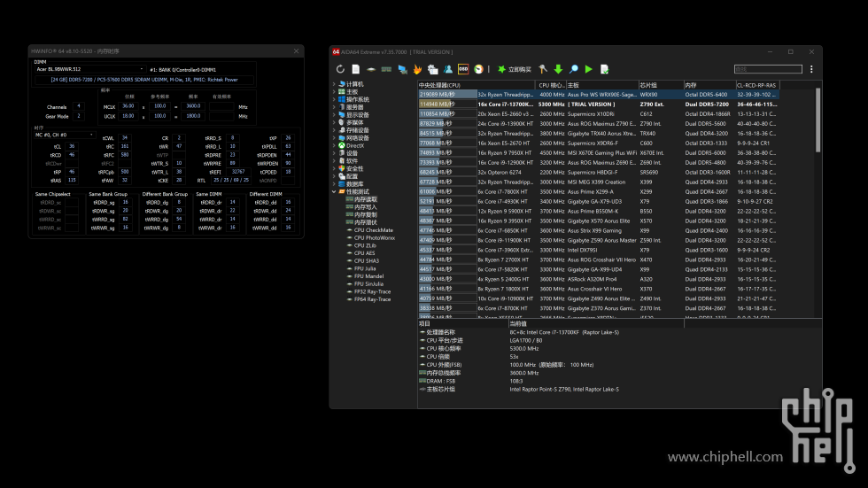The width and height of the screenshot is (868, 488).
Task: Click the disk benchmark icon in AIDA64 toolbar
Action: click(x=371, y=69)
